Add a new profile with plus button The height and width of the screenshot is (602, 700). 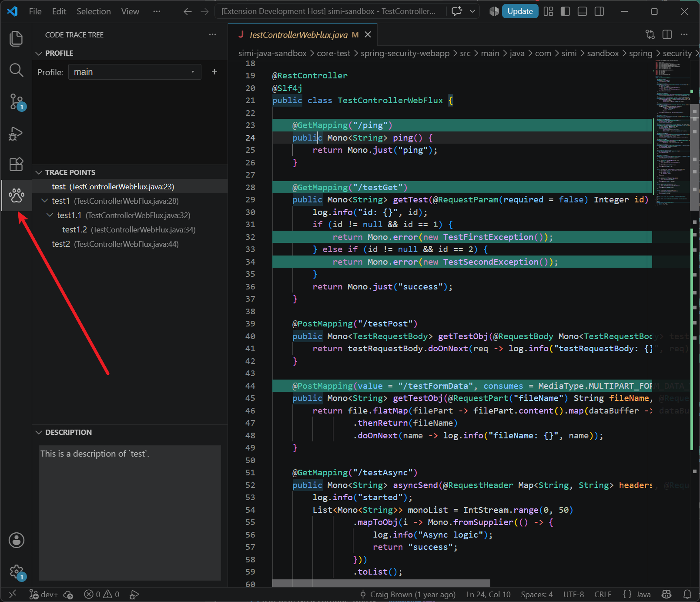[214, 72]
